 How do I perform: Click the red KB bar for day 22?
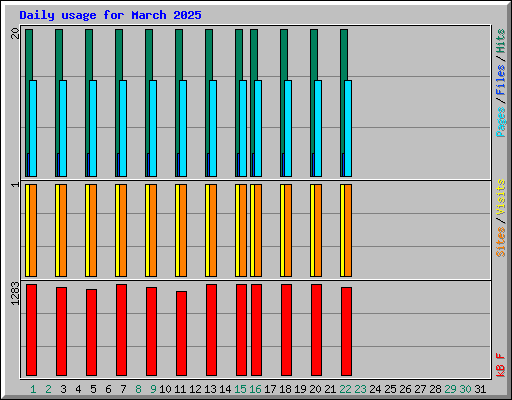[x=346, y=331]
